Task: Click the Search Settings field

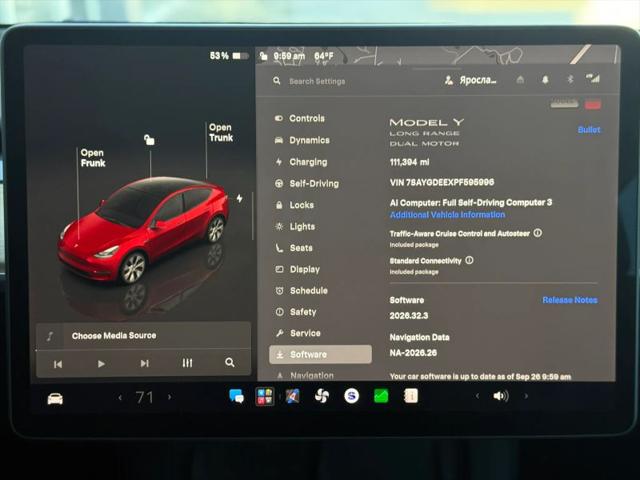Action: point(317,81)
